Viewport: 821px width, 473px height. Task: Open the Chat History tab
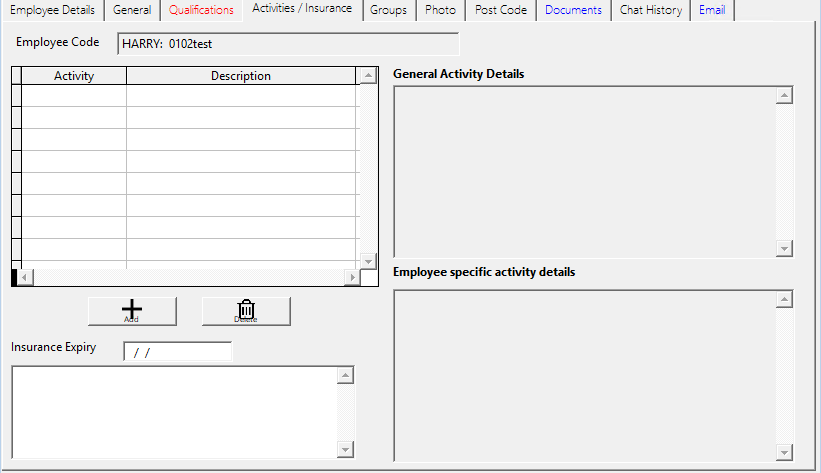coord(650,10)
